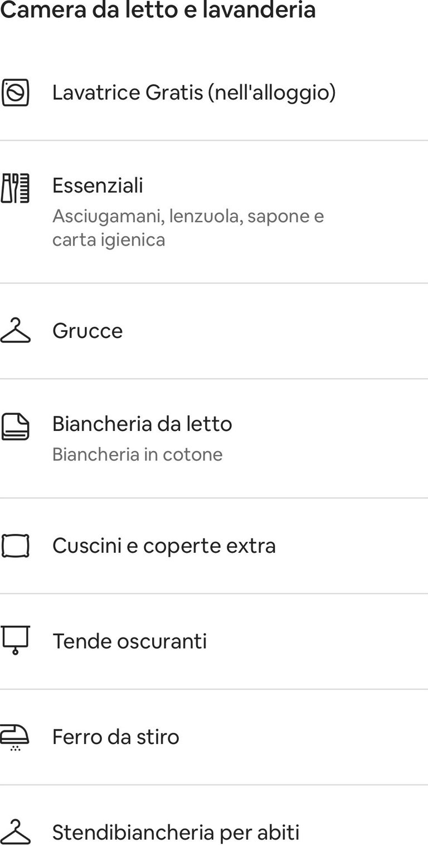
Task: Click the pillow icon for extra cushions
Action: (x=15, y=546)
